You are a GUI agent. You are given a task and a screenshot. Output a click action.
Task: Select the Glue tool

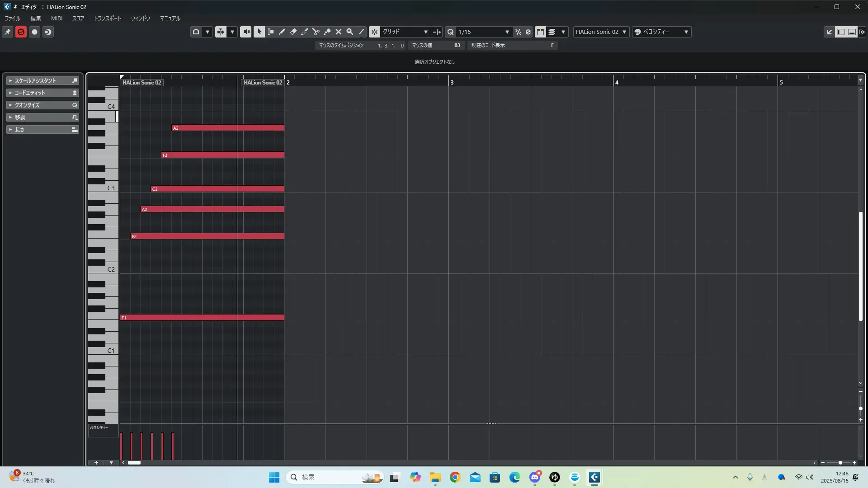(x=327, y=32)
